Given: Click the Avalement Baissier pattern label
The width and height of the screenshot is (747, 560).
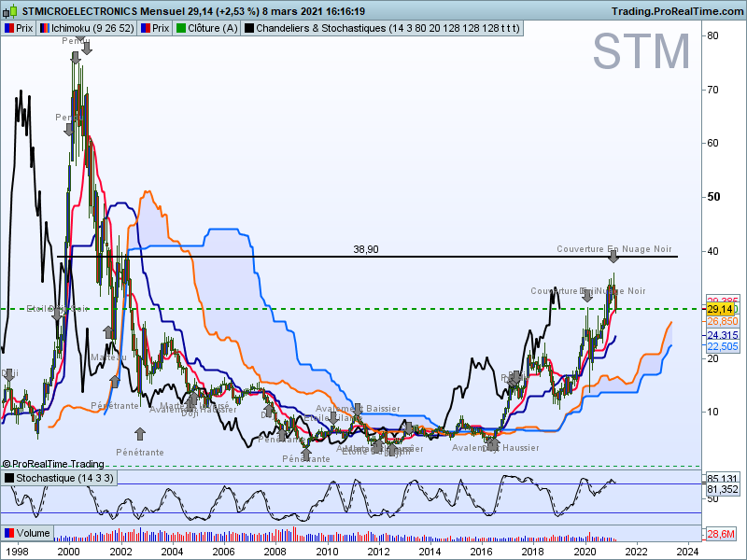Looking at the screenshot, I should pos(358,409).
